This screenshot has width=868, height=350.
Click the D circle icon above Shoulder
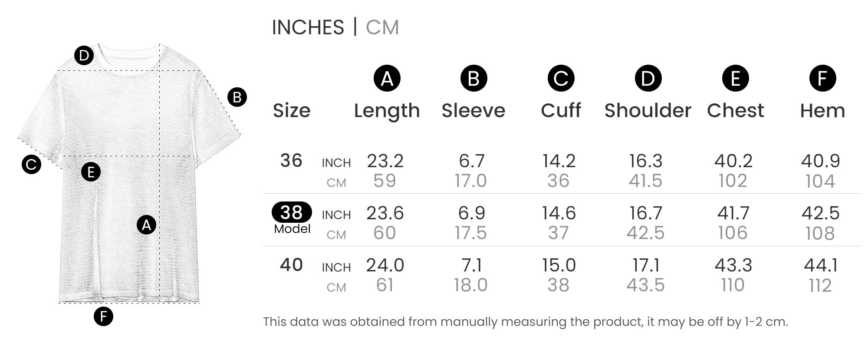pyautogui.click(x=648, y=79)
